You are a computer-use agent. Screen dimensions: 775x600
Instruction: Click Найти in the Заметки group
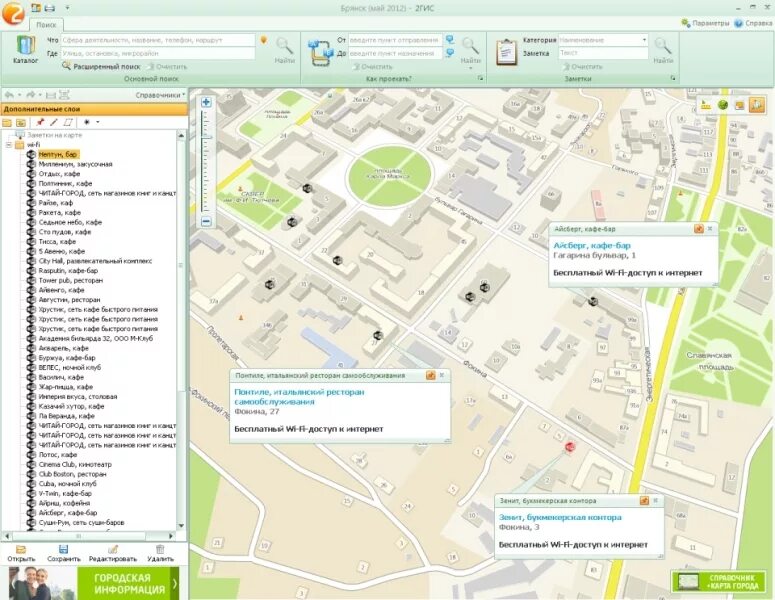[x=663, y=50]
